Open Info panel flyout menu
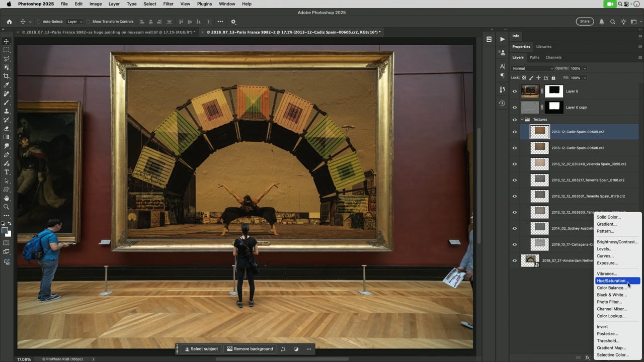The image size is (644, 362). (x=639, y=36)
